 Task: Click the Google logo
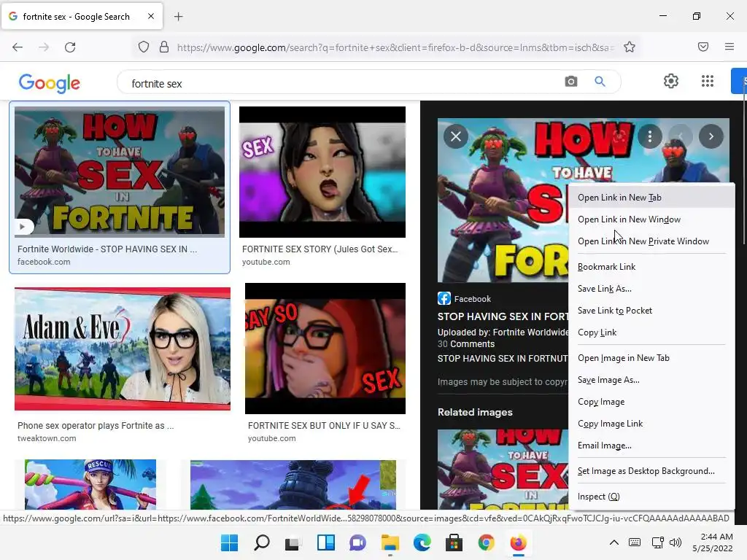(x=50, y=83)
